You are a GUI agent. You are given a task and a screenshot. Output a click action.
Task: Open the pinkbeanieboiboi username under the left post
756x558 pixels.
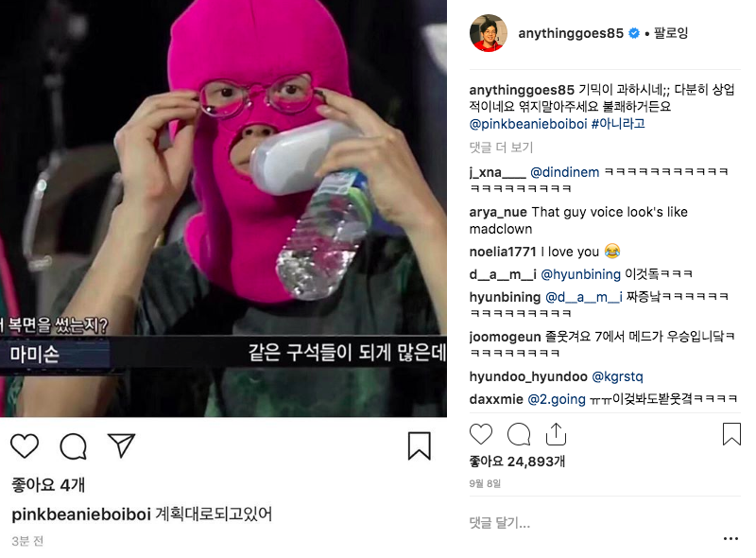point(81,514)
